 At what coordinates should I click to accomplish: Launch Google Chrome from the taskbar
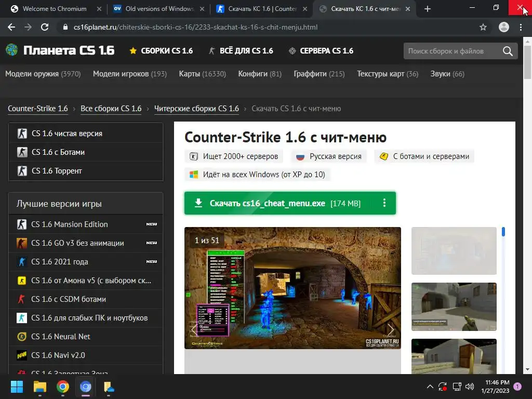click(x=63, y=387)
